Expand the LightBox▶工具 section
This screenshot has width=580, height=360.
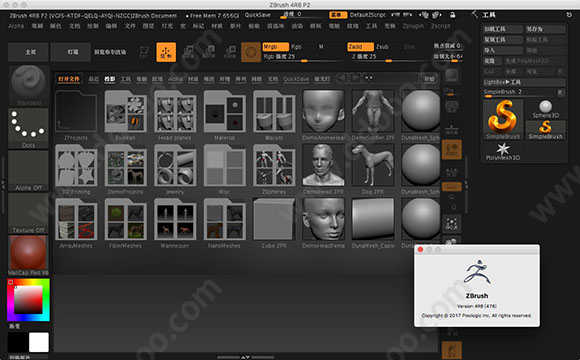524,82
